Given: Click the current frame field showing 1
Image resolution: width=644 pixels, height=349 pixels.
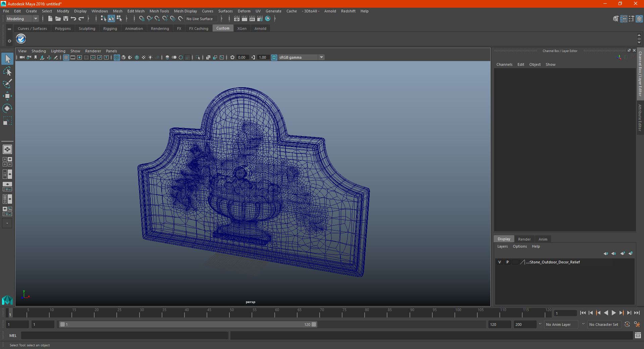Looking at the screenshot, I should coord(565,313).
